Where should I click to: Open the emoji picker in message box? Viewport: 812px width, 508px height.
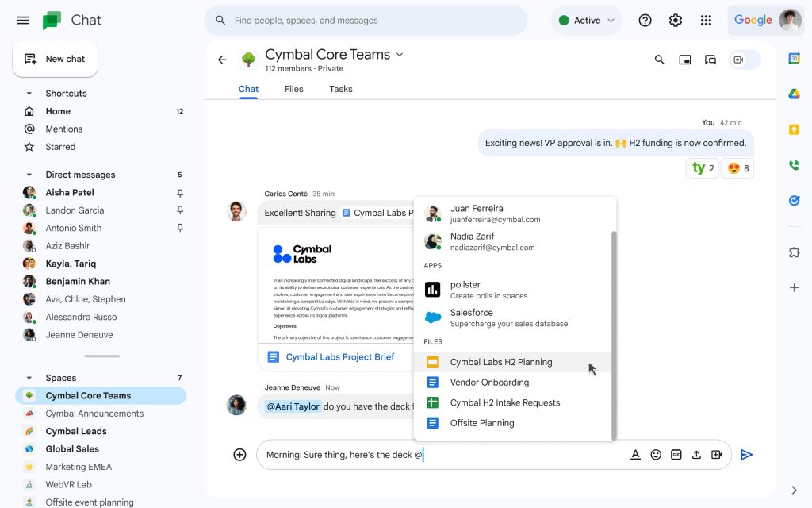pyautogui.click(x=656, y=455)
